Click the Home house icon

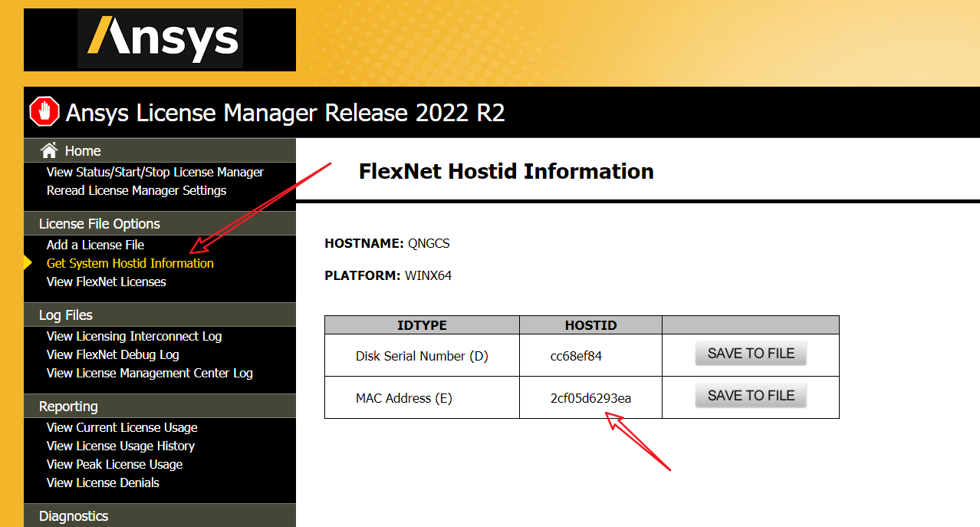click(49, 150)
